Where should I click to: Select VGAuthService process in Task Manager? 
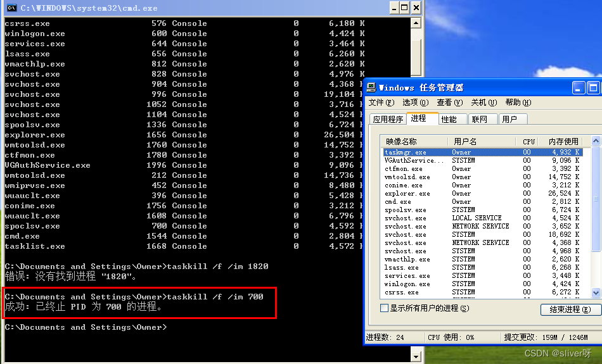[x=483, y=160]
